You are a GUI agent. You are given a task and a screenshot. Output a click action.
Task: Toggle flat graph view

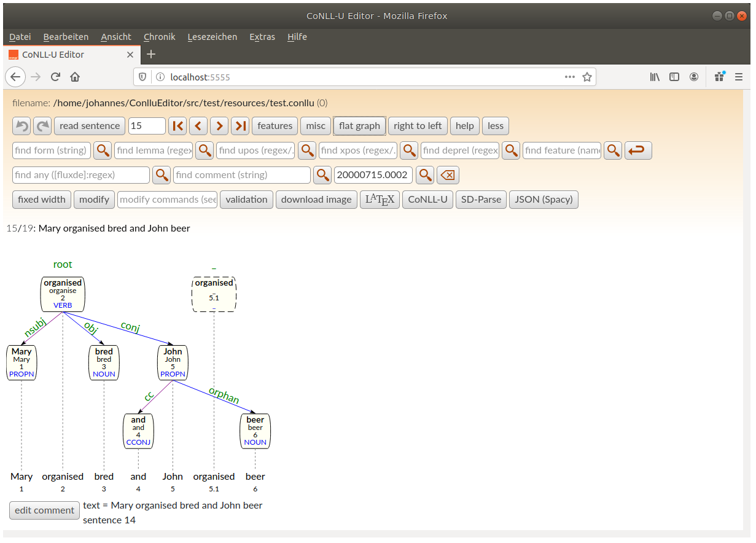[359, 126]
